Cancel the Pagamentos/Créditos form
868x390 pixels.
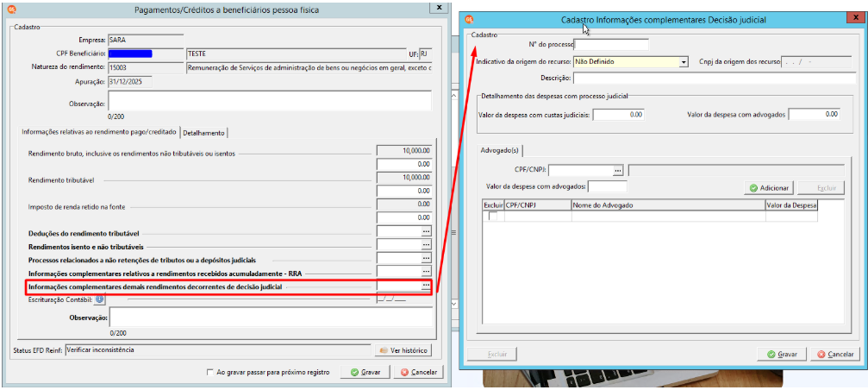tap(419, 372)
